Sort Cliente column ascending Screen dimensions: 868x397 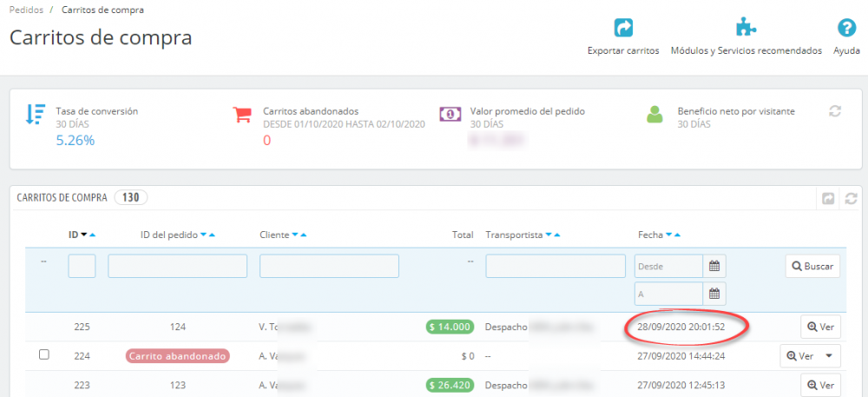(x=303, y=235)
